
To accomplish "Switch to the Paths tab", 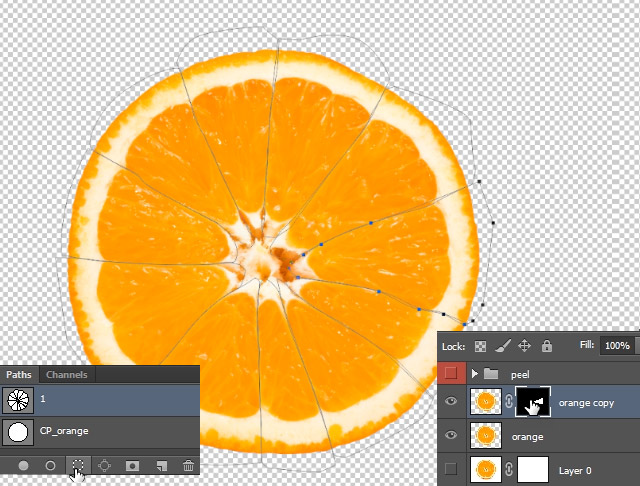I will point(19,374).
